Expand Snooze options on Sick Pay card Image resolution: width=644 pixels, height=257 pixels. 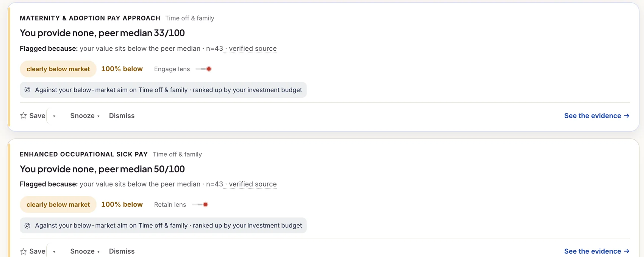coord(85,251)
